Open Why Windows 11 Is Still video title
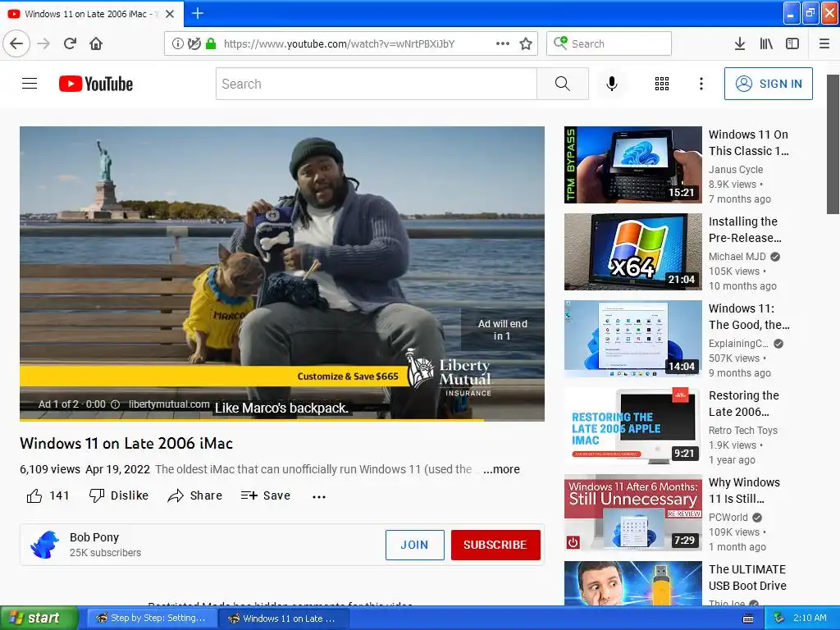Image resolution: width=840 pixels, height=630 pixels. (744, 491)
